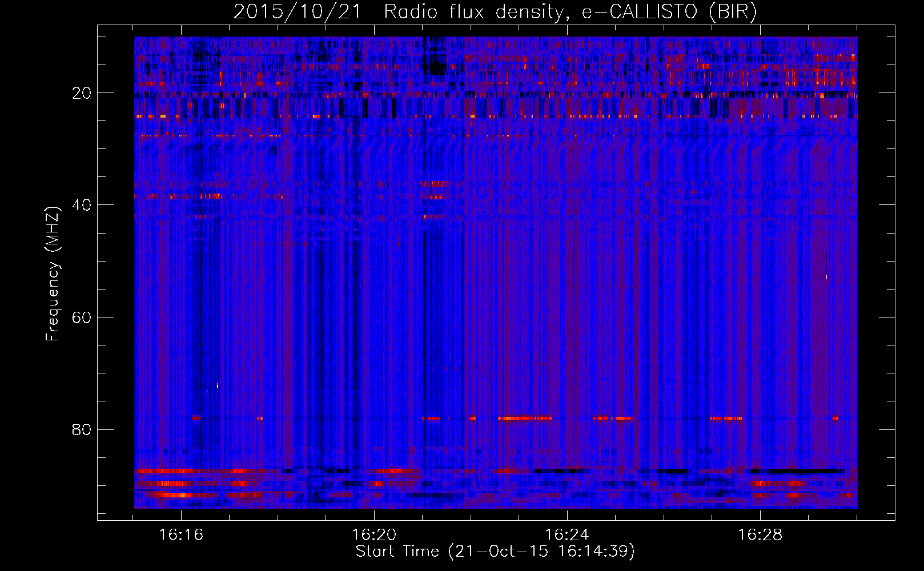
Task: Click the 16:28 time tick label
Action: [x=760, y=535]
